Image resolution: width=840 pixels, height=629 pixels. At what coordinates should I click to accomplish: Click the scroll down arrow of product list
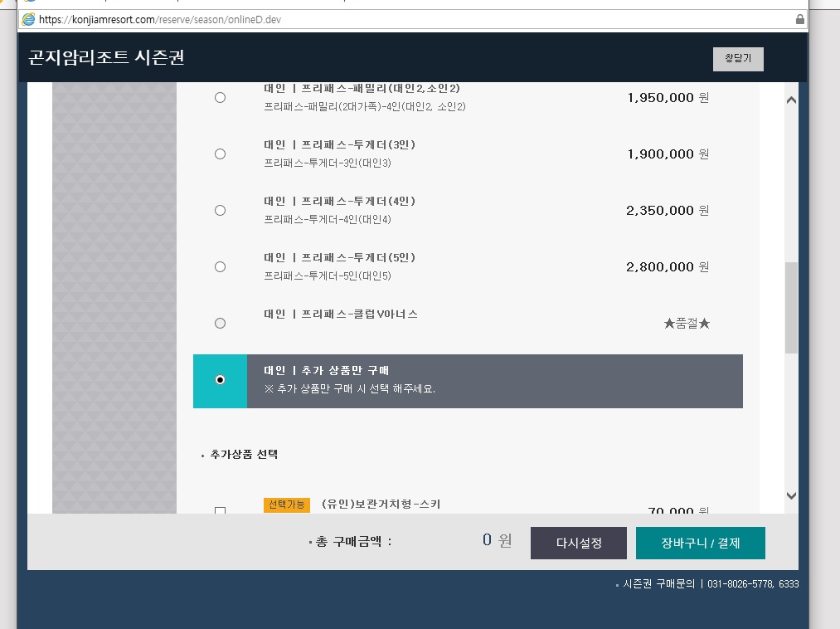click(791, 495)
